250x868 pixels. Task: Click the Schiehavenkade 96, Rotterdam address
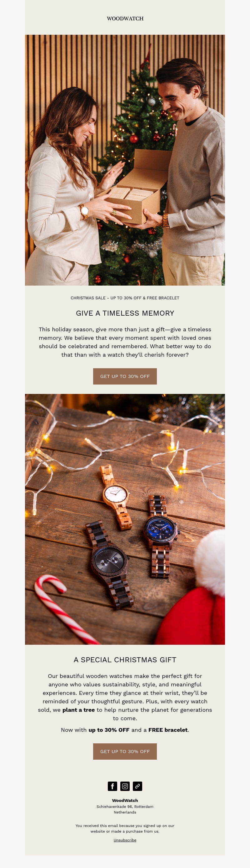click(x=125, y=806)
